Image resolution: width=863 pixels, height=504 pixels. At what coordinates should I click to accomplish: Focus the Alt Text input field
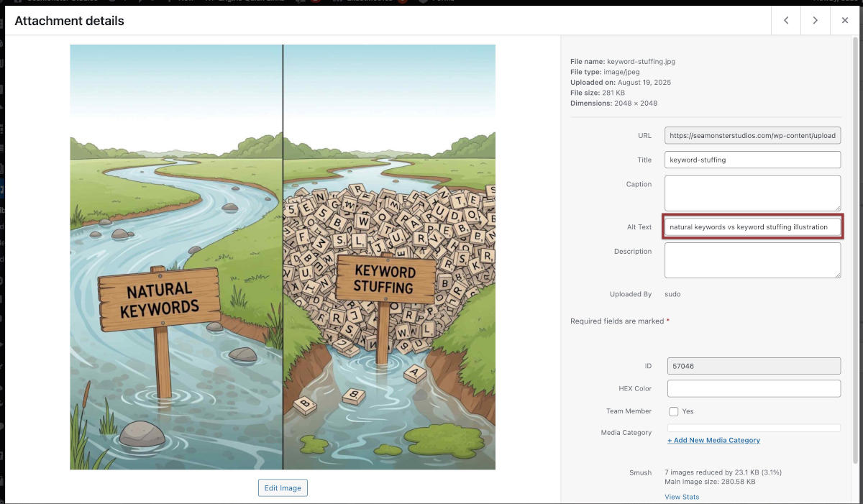pos(752,226)
